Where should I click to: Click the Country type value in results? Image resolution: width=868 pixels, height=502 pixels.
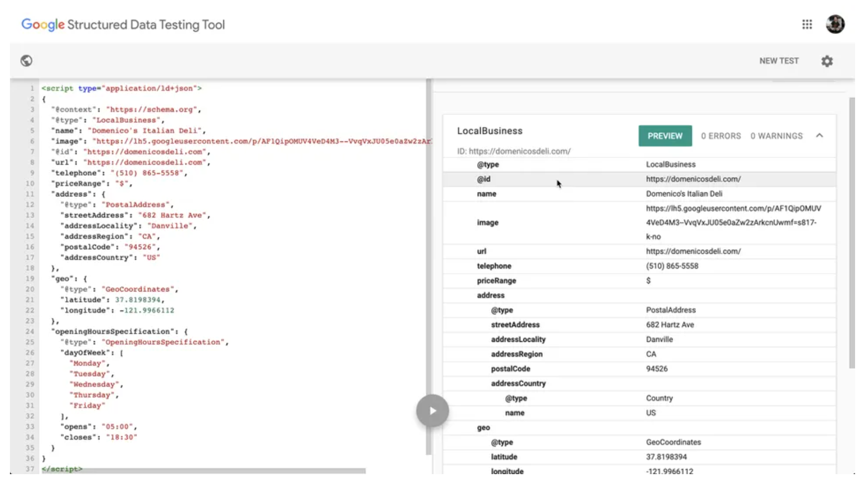pos(659,398)
